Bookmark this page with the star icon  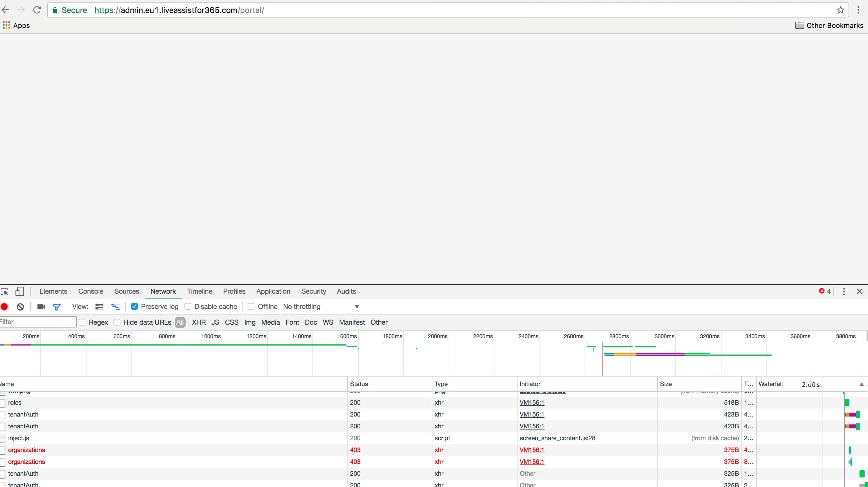coord(840,10)
